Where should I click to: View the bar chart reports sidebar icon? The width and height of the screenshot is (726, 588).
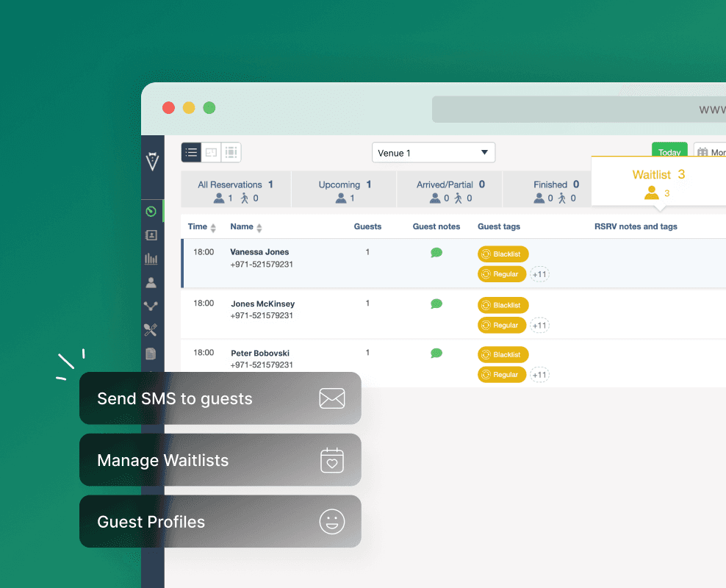(x=151, y=259)
